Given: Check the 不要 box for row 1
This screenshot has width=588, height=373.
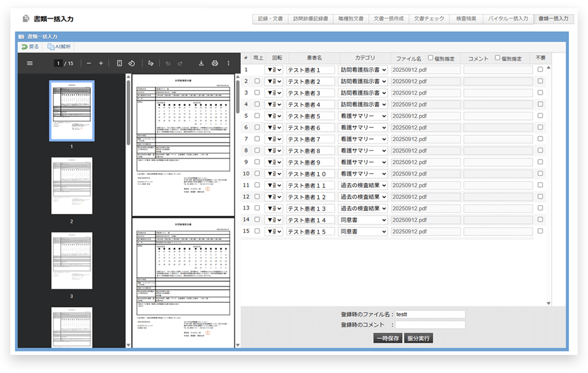Looking at the screenshot, I should click(540, 70).
